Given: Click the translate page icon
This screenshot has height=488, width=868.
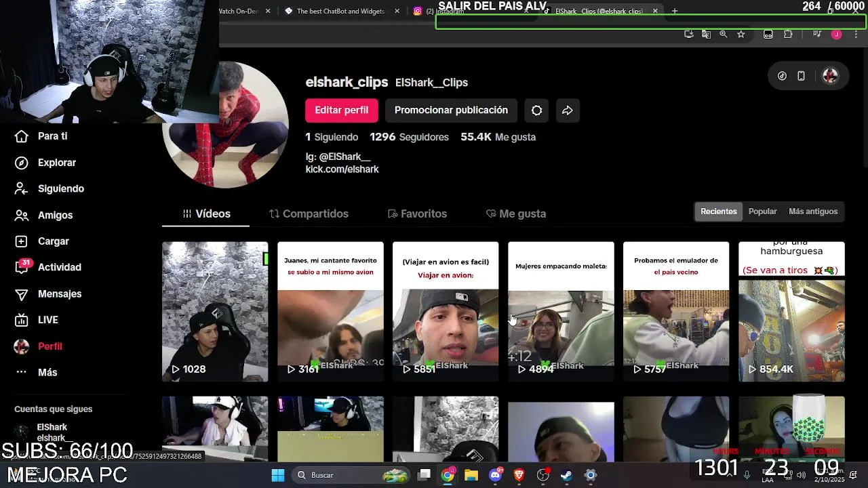Looking at the screenshot, I should 706,34.
